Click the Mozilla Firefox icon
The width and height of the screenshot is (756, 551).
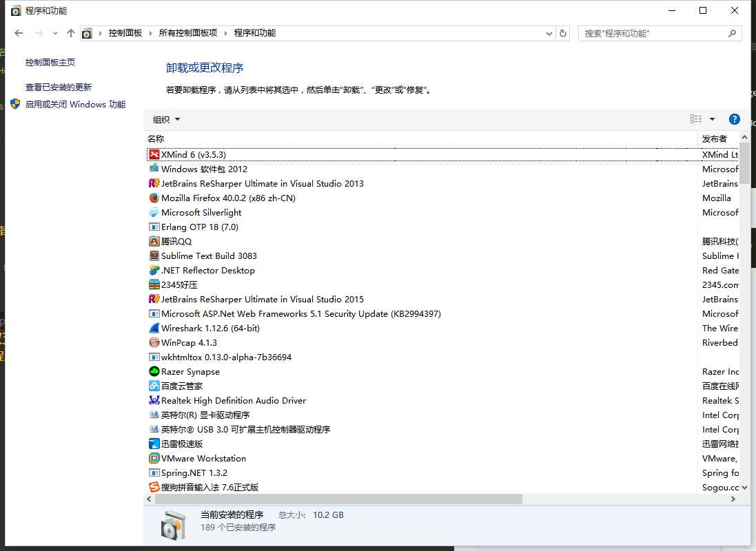pos(154,198)
